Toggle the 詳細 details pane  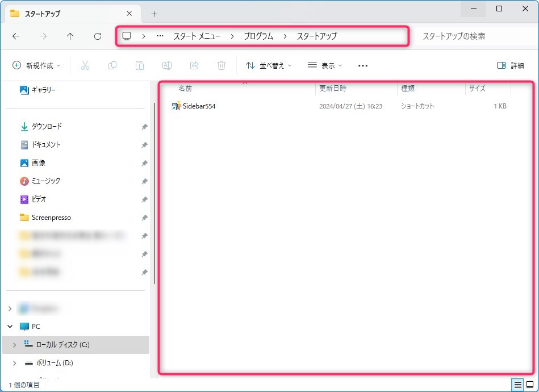pos(510,65)
